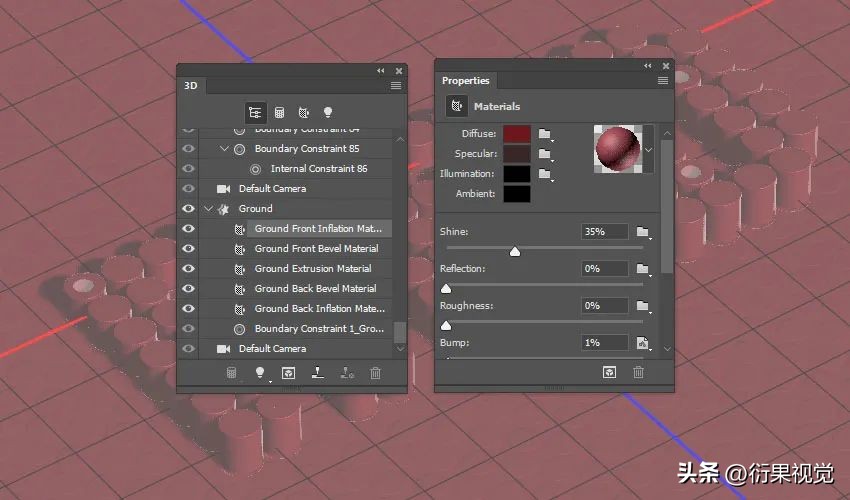The height and width of the screenshot is (500, 850).
Task: Open Shine texture folder menu
Action: click(643, 232)
